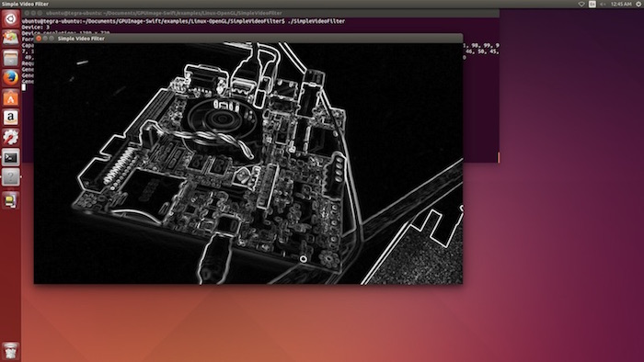644x362 pixels.
Task: Open the Amazon launcher icon
Action: [x=10, y=118]
